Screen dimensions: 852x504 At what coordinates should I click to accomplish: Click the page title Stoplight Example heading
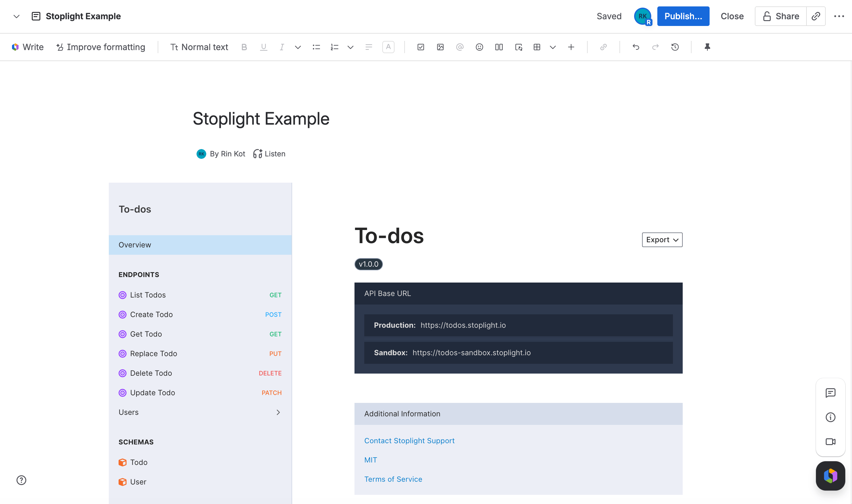coord(261,119)
